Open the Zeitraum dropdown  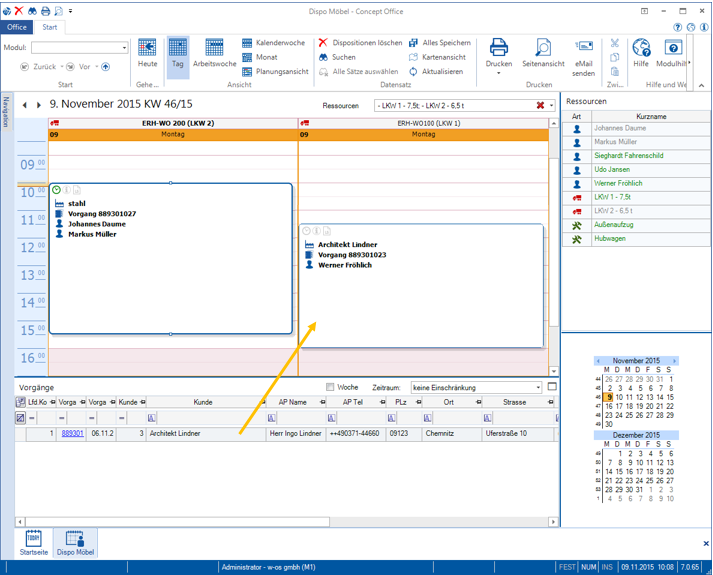pyautogui.click(x=537, y=387)
